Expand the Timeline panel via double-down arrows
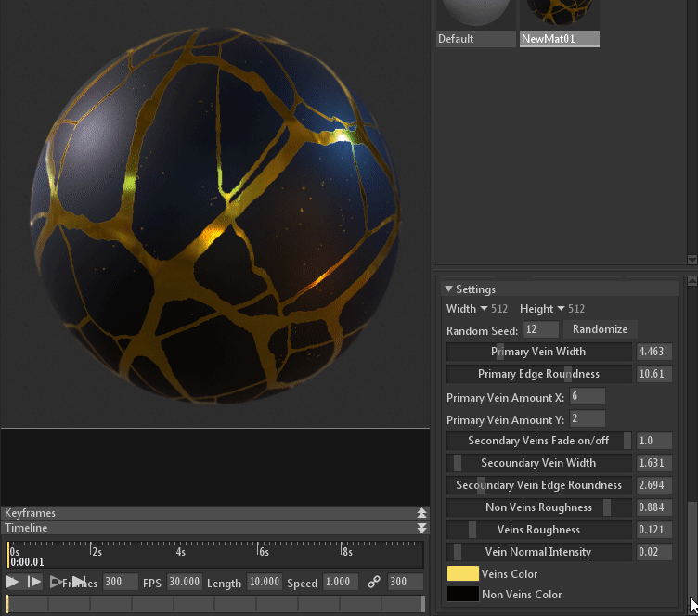Image resolution: width=698 pixels, height=616 pixels. 421,528
